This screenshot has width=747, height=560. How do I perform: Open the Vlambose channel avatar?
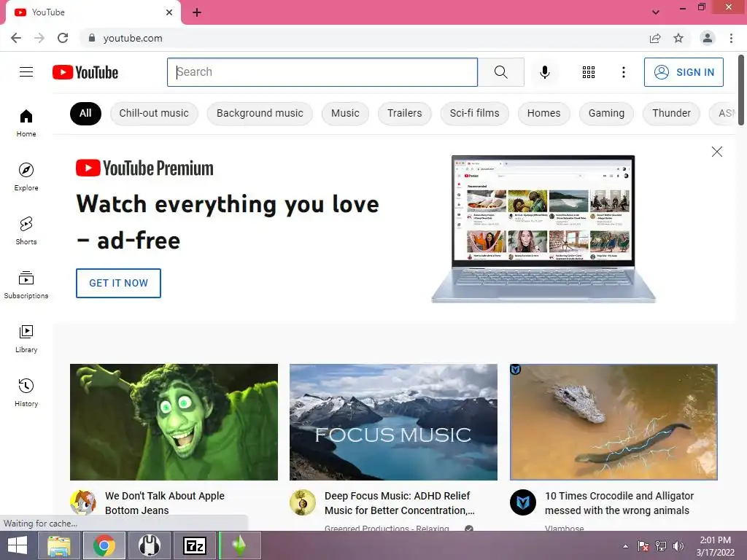tap(522, 502)
